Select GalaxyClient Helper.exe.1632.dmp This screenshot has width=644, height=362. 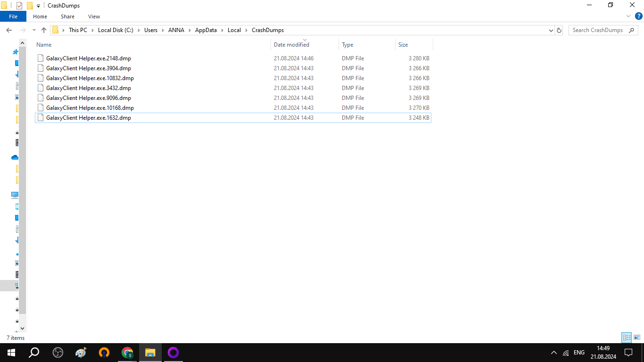tap(233, 118)
